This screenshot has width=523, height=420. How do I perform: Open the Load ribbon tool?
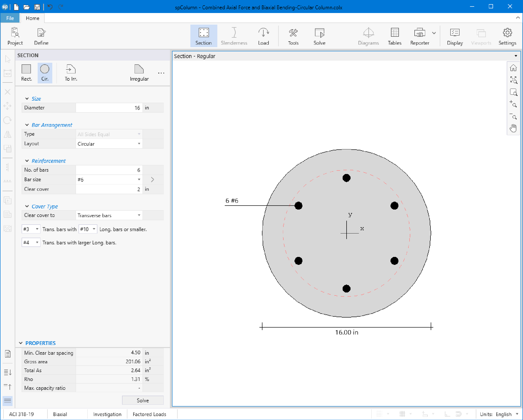click(x=263, y=36)
